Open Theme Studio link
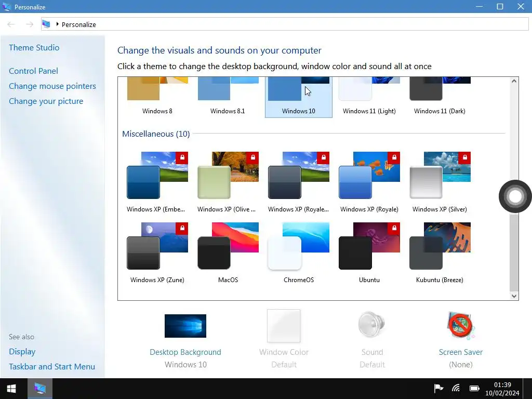532x399 pixels. click(34, 47)
